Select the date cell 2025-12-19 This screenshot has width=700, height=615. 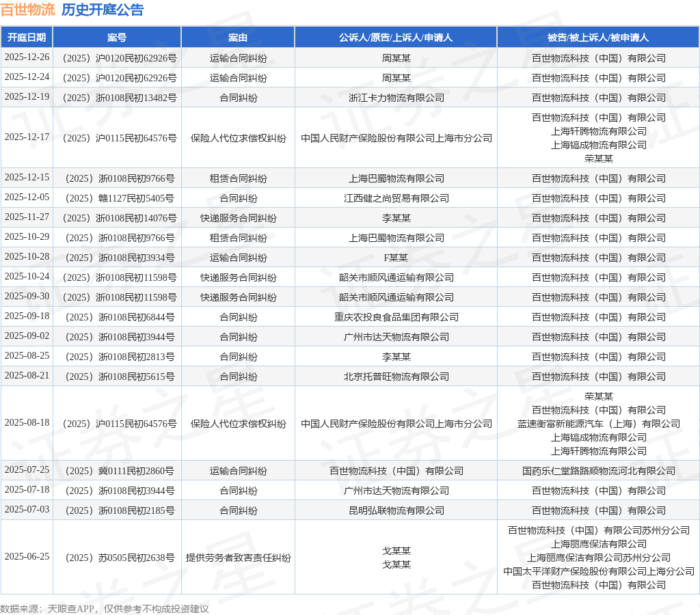tap(27, 97)
